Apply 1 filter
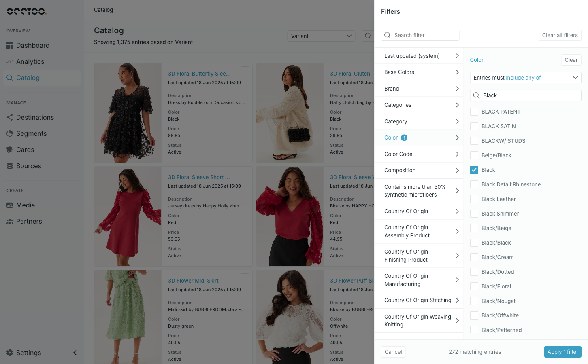The height and width of the screenshot is (364, 588). 562,352
